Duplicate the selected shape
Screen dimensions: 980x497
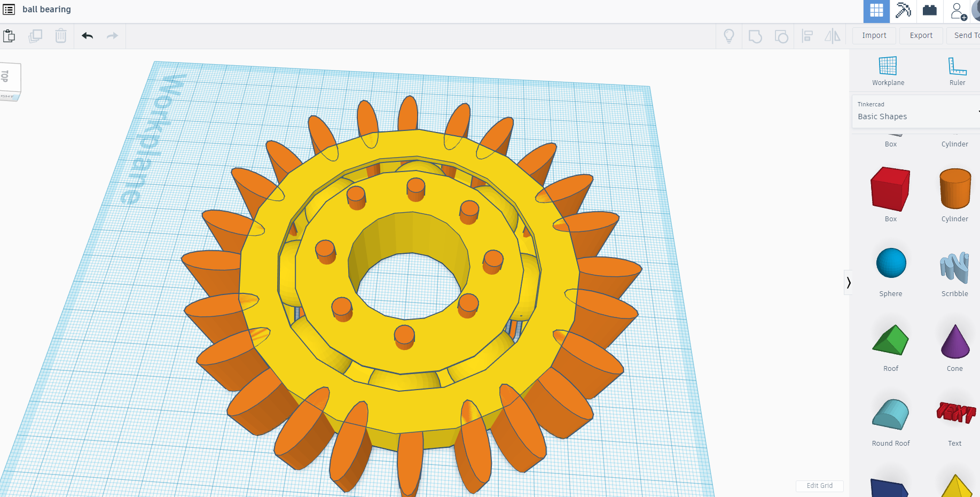tap(35, 36)
